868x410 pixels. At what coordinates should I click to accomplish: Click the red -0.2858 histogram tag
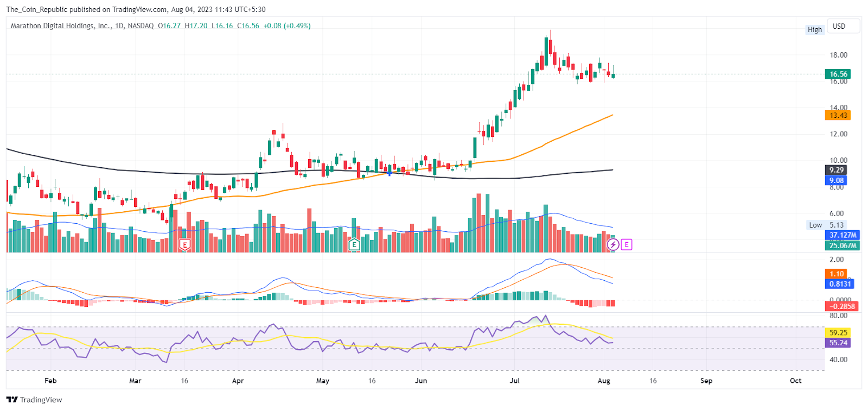tap(841, 306)
